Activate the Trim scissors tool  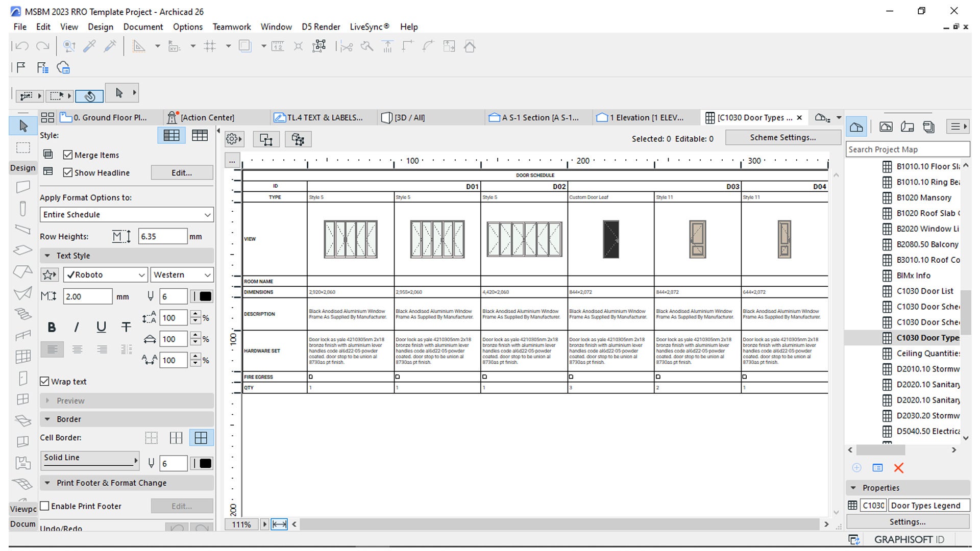click(346, 46)
